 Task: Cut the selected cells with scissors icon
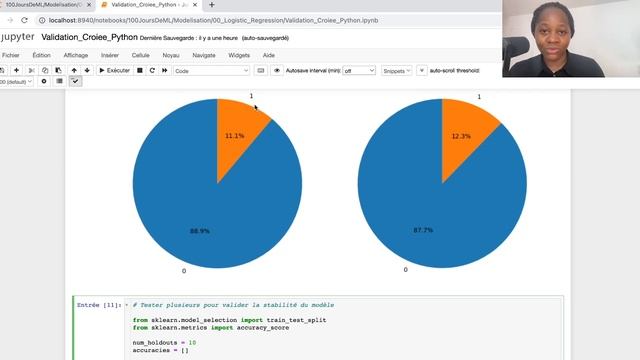pos(31,71)
